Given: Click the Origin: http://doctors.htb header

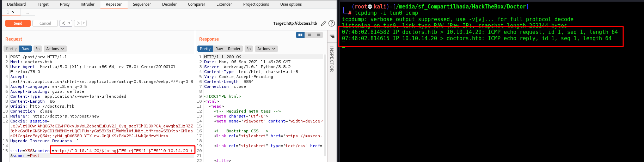Looking at the screenshot, I should 42,106.
